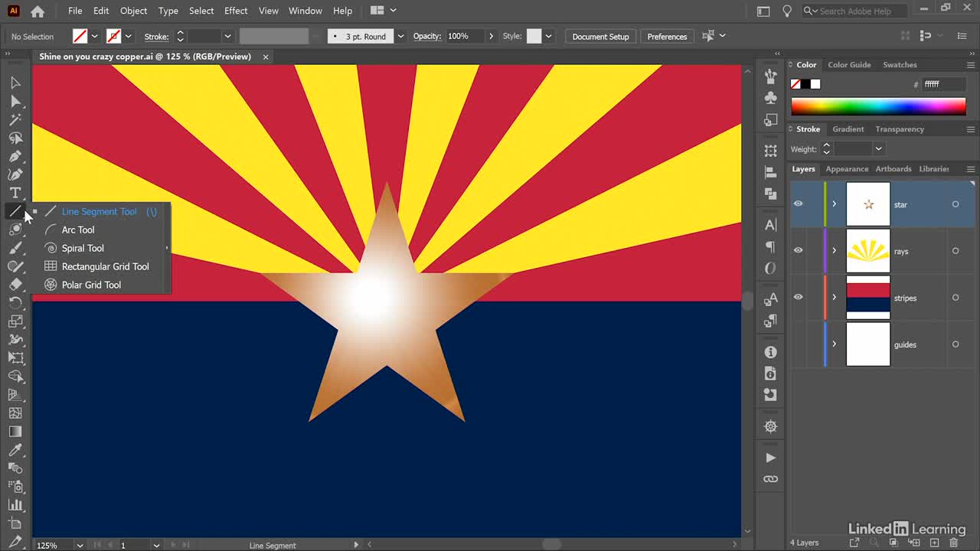Click the Preferences button
980x551 pixels.
click(667, 36)
